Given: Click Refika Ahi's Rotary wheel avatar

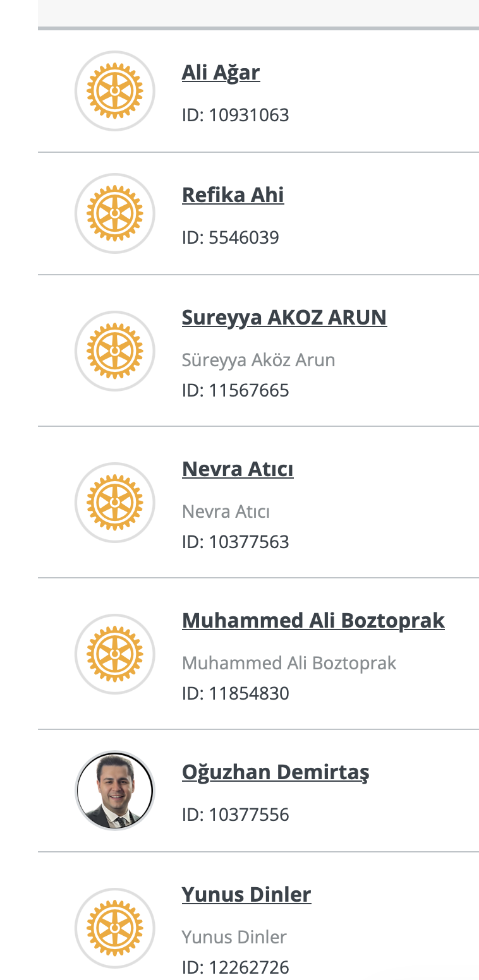Looking at the screenshot, I should coord(114,213).
